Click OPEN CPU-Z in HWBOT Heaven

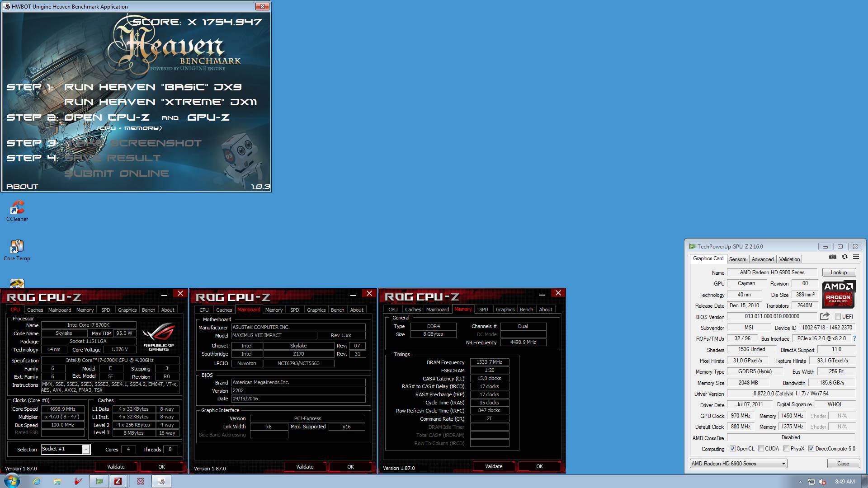[x=107, y=117]
